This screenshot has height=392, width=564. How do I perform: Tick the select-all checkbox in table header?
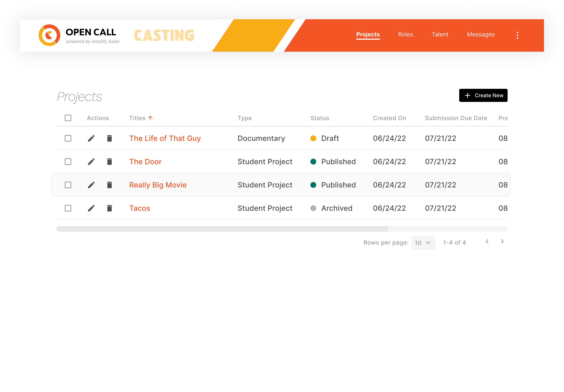(68, 118)
